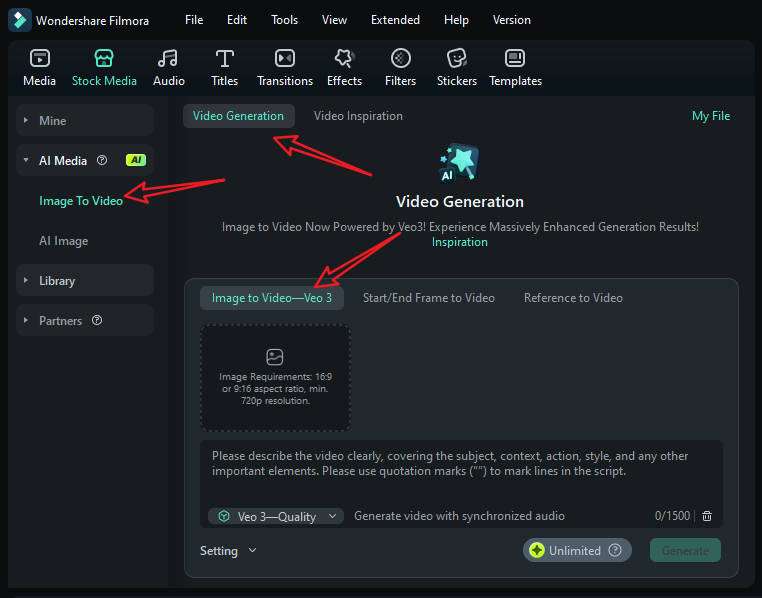Screen dimensions: 762x598
Task: Open the Titles tool icon
Action: [225, 59]
